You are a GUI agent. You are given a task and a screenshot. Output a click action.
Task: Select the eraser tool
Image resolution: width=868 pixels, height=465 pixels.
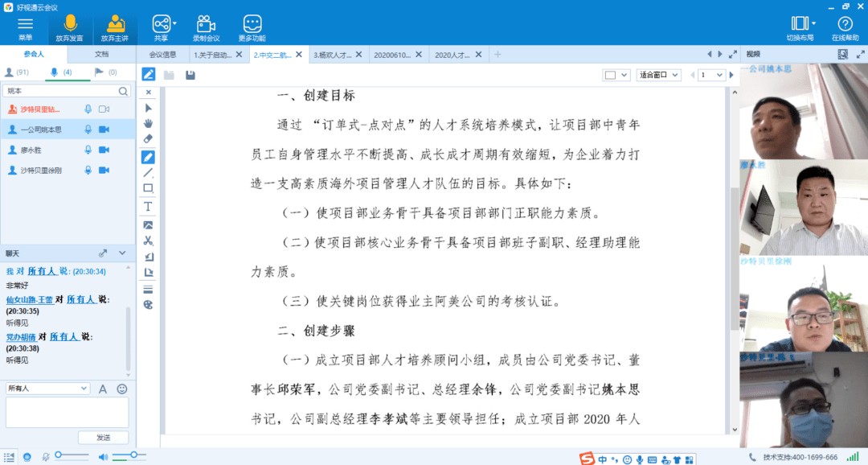[x=148, y=138]
